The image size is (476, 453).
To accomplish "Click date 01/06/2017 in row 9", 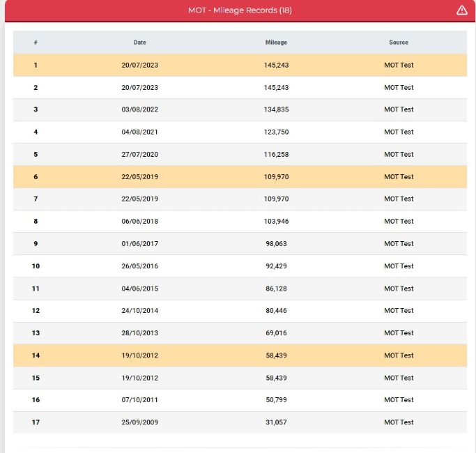I will click(x=139, y=243).
